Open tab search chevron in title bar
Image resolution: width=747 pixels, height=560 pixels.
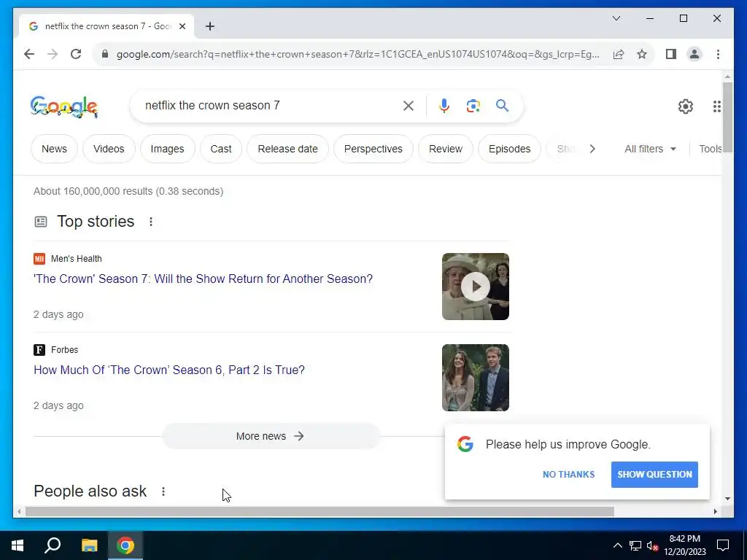(x=616, y=18)
